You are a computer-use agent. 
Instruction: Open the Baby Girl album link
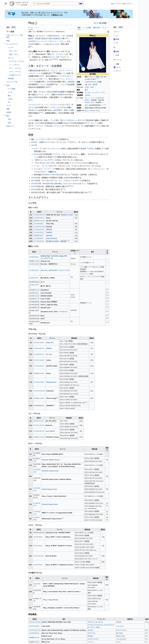pyautogui.click(x=50, y=343)
